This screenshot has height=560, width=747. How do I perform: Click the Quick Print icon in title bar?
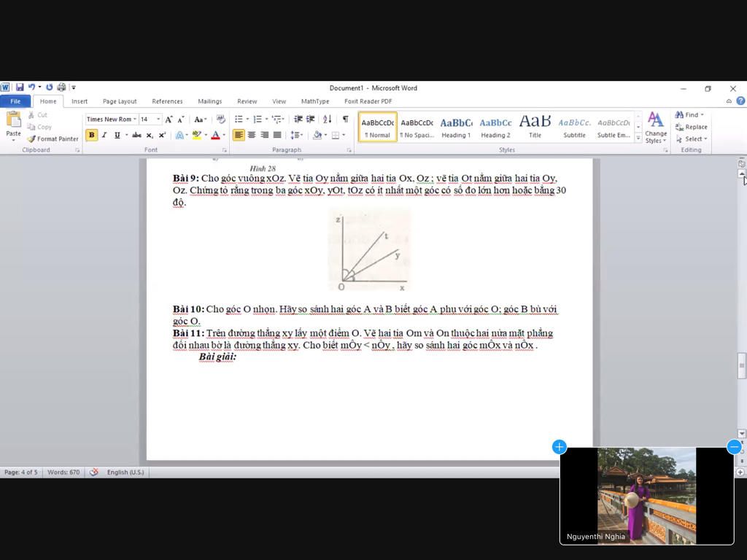tap(61, 87)
